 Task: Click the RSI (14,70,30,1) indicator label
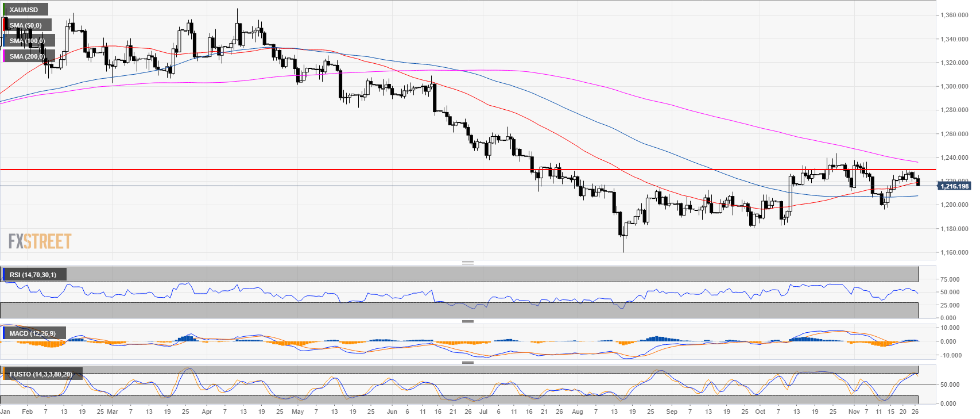point(33,275)
